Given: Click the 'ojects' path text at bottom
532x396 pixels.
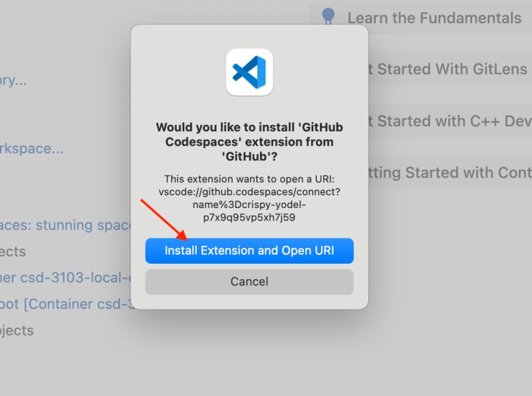Looking at the screenshot, I should pyautogui.click(x=17, y=331).
